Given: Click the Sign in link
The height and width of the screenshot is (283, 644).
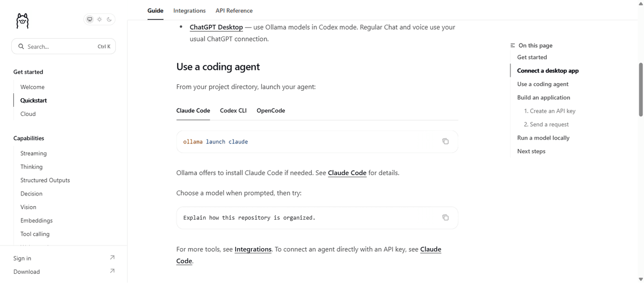Looking at the screenshot, I should coord(22,258).
